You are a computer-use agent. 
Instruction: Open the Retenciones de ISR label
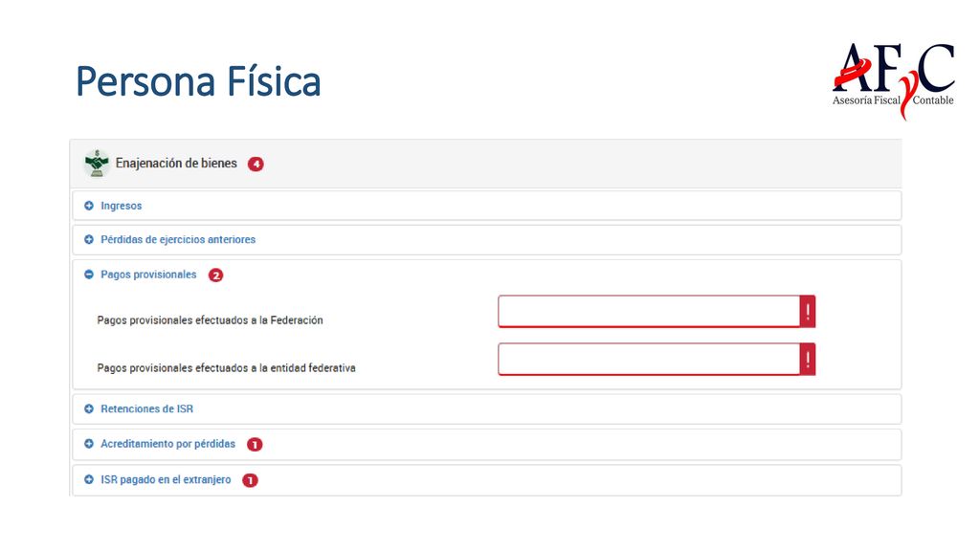[x=146, y=408]
